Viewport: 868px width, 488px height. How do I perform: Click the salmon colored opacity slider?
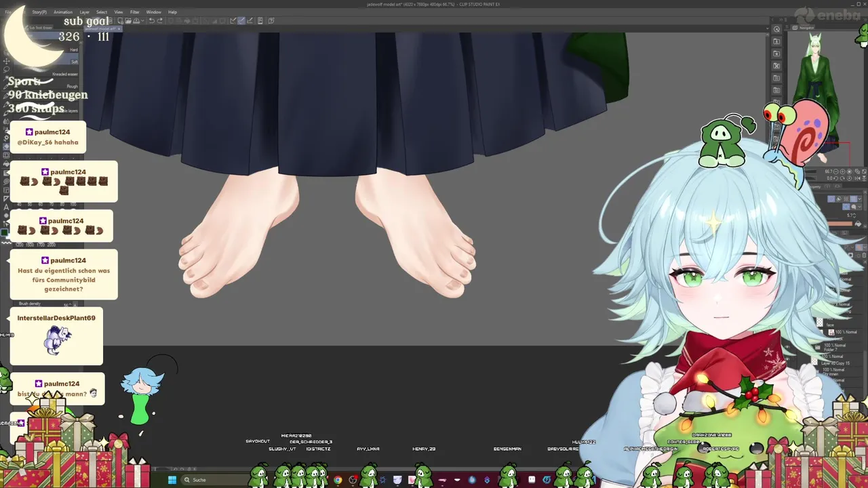(x=840, y=224)
